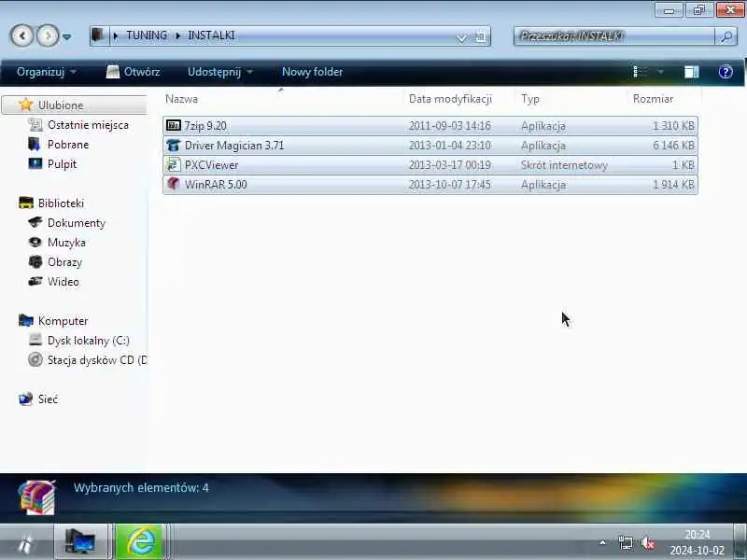Open the Organizuj menu

click(46, 72)
